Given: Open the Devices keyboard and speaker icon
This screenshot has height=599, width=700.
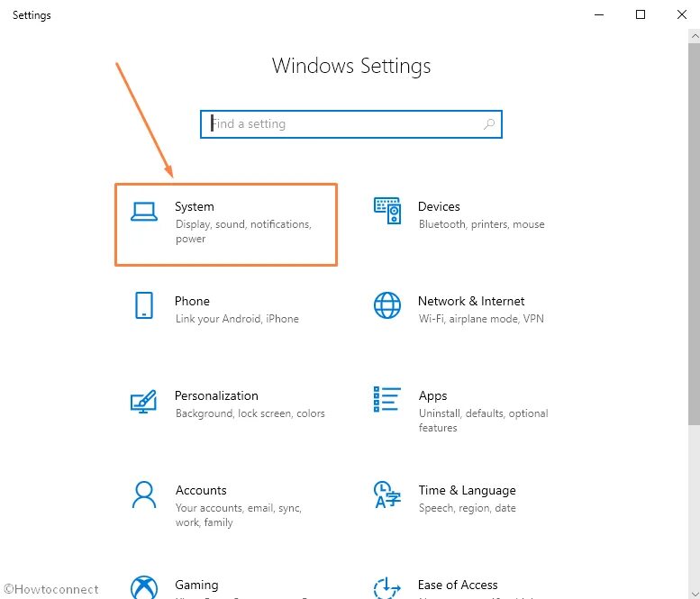Looking at the screenshot, I should 387,211.
